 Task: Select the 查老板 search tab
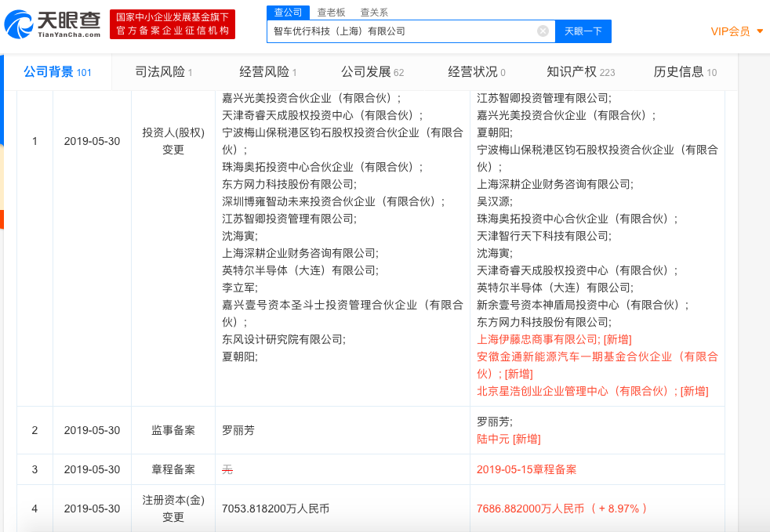click(x=331, y=13)
